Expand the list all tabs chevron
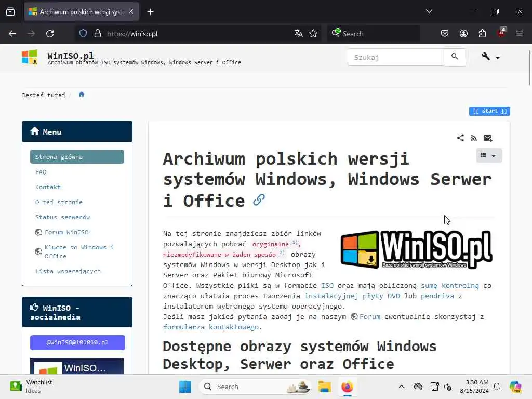 coord(429,11)
